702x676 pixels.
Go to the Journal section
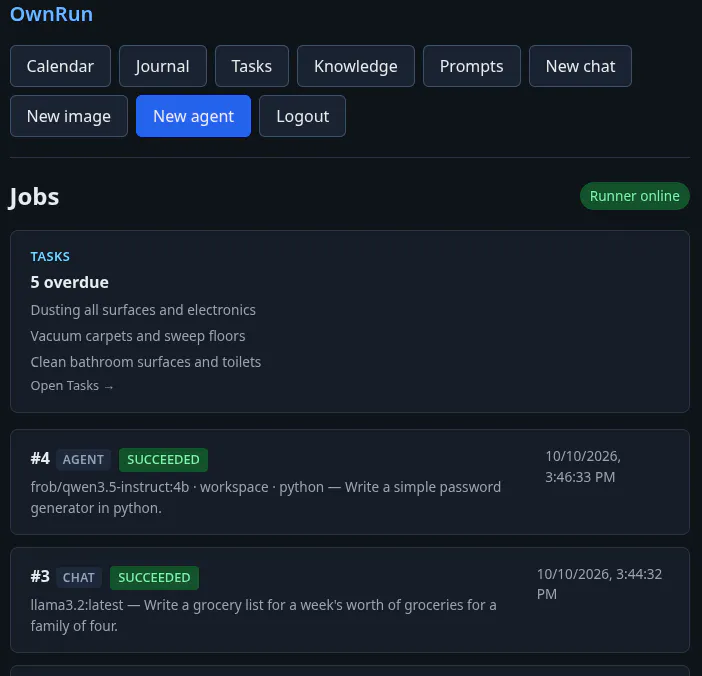tap(163, 66)
